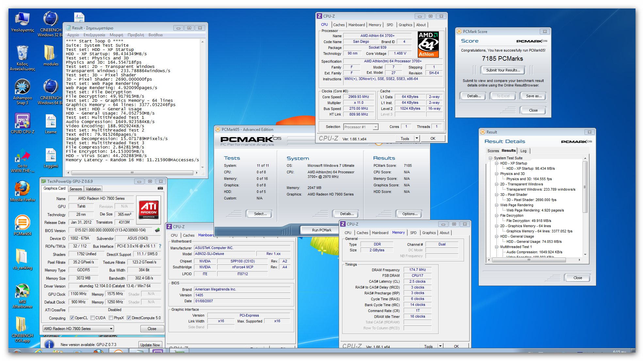Click the ATI Radeon logo in GPU-Z
Viewport: 644px width, 361px height.
click(x=149, y=209)
